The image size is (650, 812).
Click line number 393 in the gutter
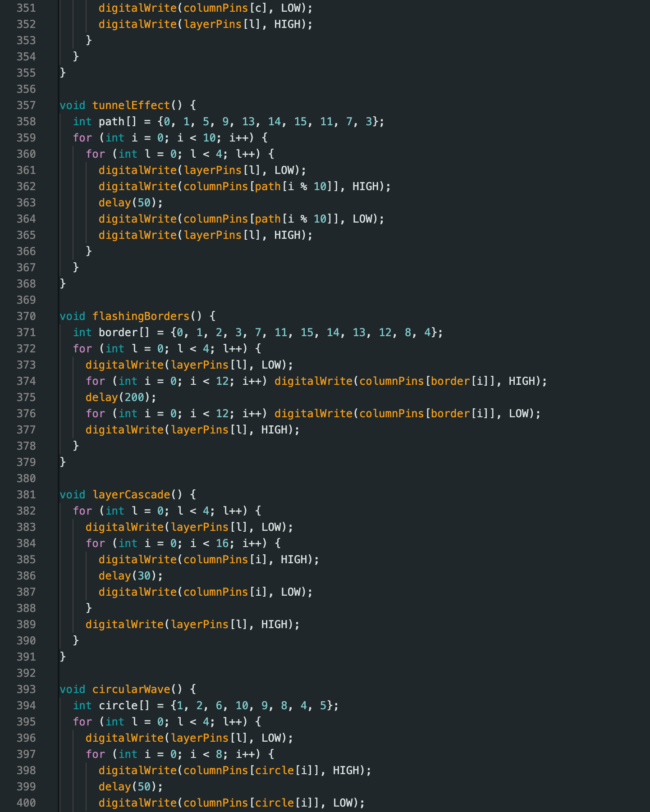pos(26,689)
